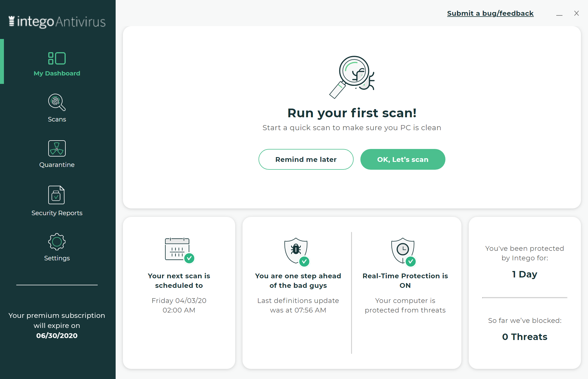Open the Quarantine biohazard icon
This screenshot has width=588, height=379.
(57, 148)
